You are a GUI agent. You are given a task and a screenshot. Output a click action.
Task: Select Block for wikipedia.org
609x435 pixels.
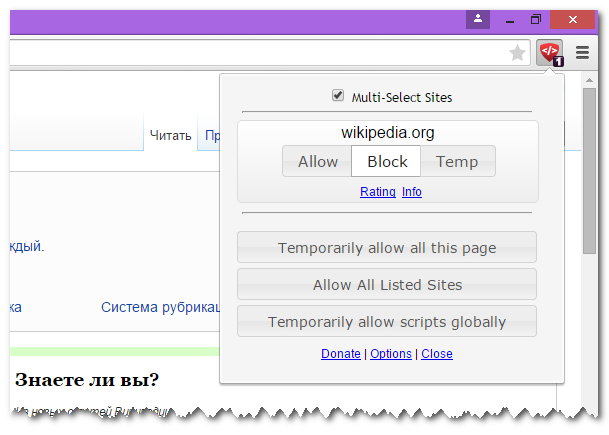(386, 162)
